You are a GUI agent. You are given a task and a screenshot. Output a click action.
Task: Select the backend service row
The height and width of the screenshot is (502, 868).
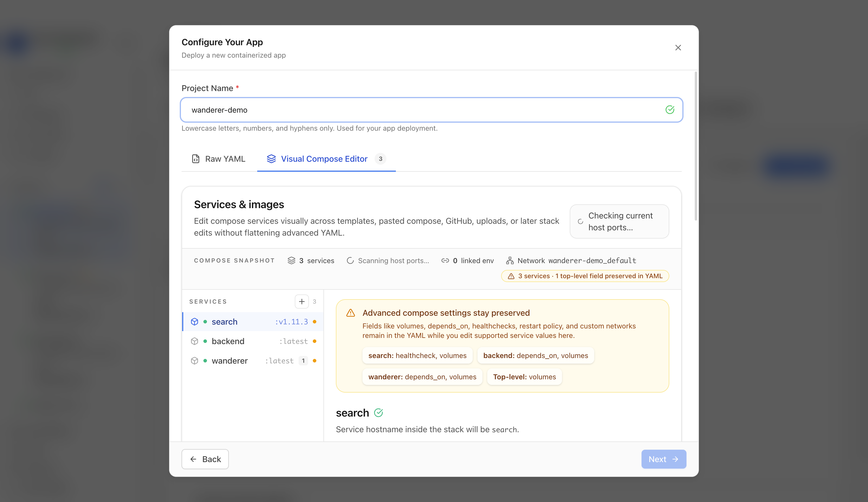[253, 341]
